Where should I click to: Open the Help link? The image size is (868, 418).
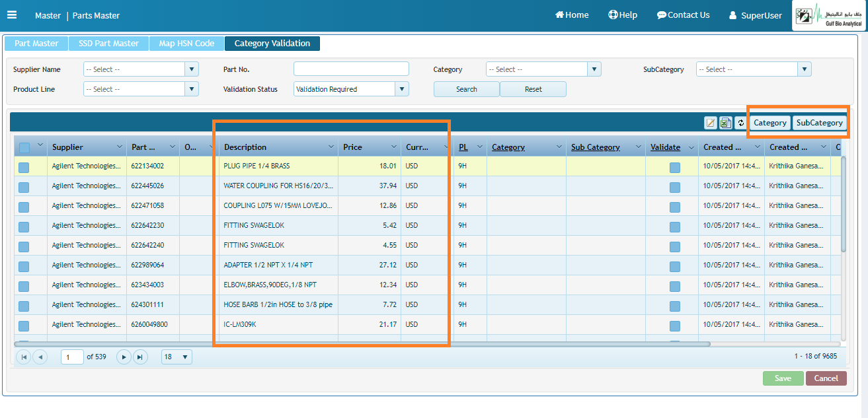coord(623,15)
